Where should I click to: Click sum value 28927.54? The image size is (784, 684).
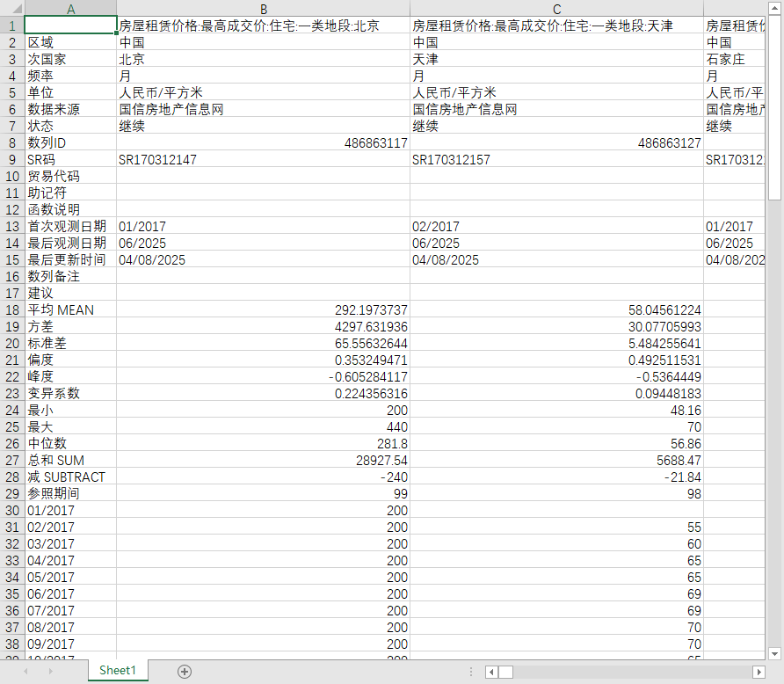pyautogui.click(x=264, y=461)
